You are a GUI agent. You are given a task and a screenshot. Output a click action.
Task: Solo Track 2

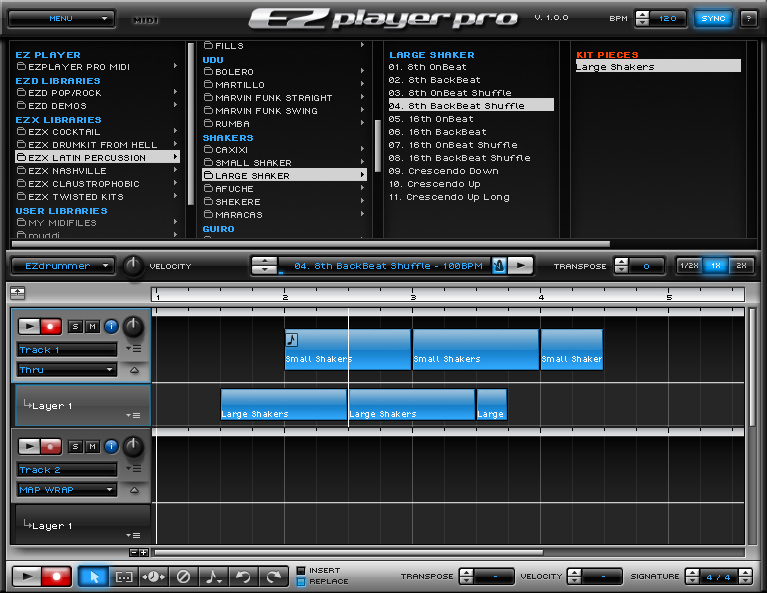[x=75, y=446]
